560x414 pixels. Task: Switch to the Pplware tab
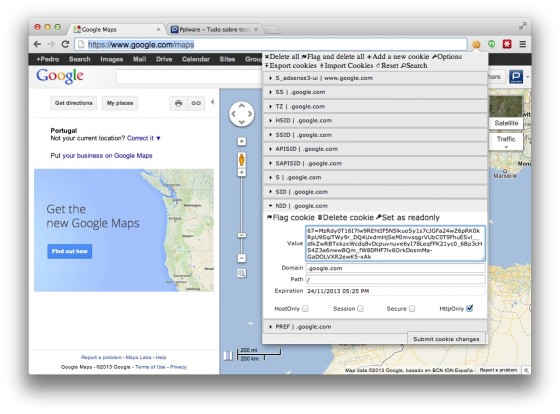pyautogui.click(x=214, y=30)
